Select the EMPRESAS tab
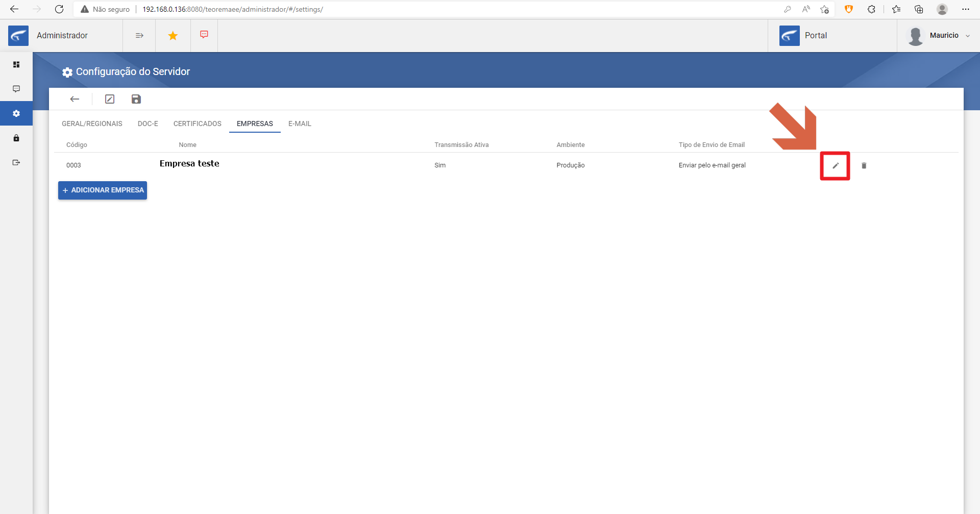Screen dimensions: 980x514 click(255, 124)
